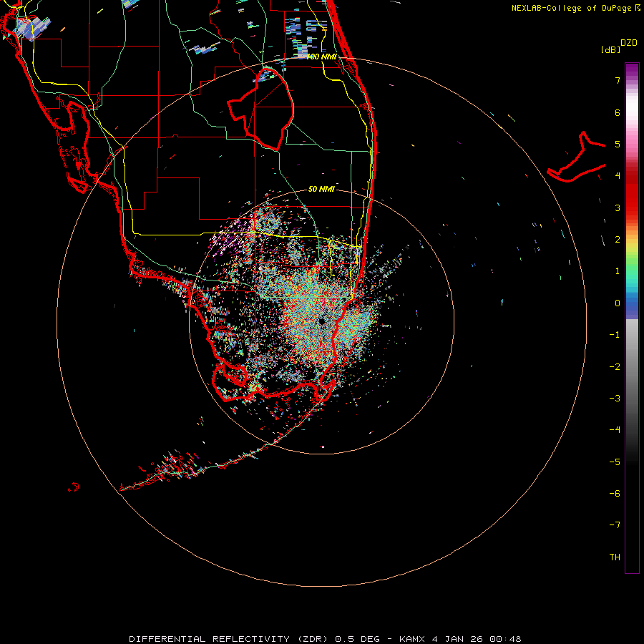Click the '0' value on the color scale
The height and width of the screenshot is (644, 644).
point(618,303)
